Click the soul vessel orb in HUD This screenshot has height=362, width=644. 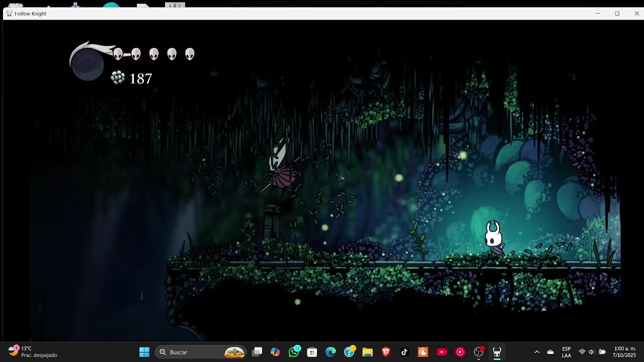tap(88, 64)
